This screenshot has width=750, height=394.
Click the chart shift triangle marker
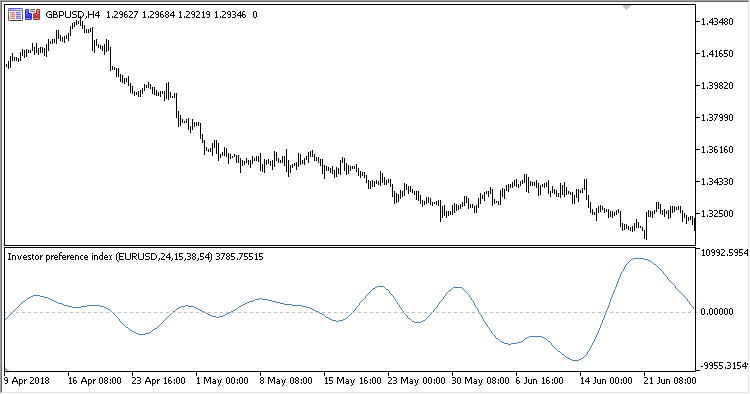[x=627, y=7]
